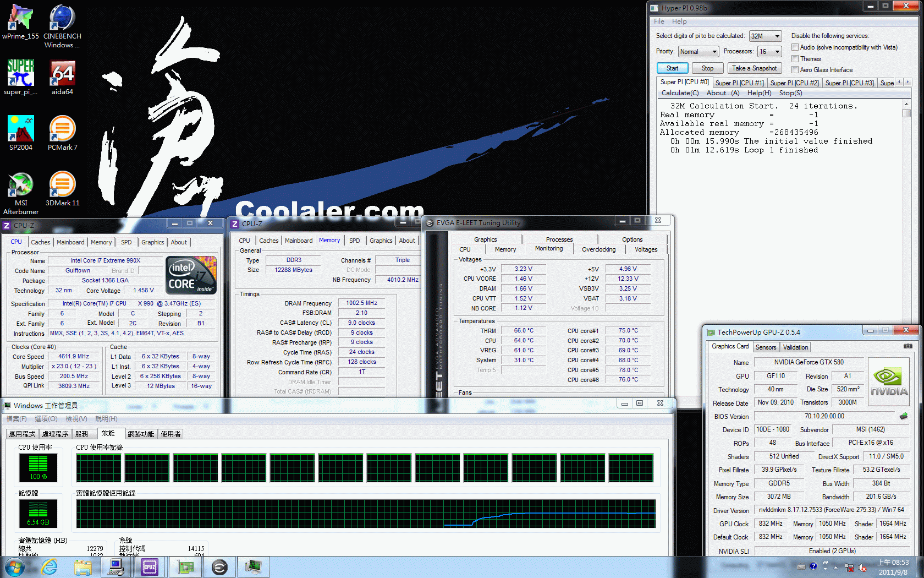Image resolution: width=924 pixels, height=578 pixels.
Task: Click the muted volume tray icon
Action: [863, 568]
